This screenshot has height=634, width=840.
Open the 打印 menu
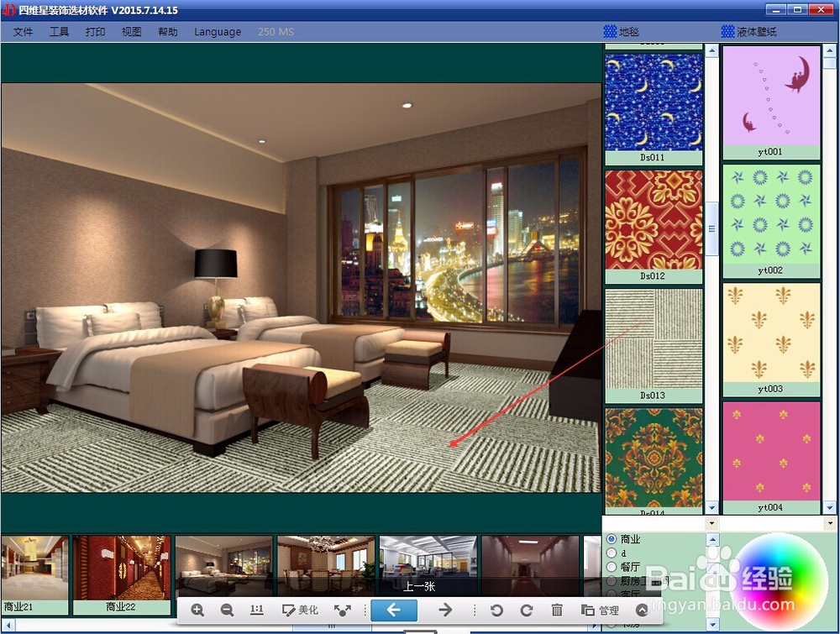click(96, 32)
